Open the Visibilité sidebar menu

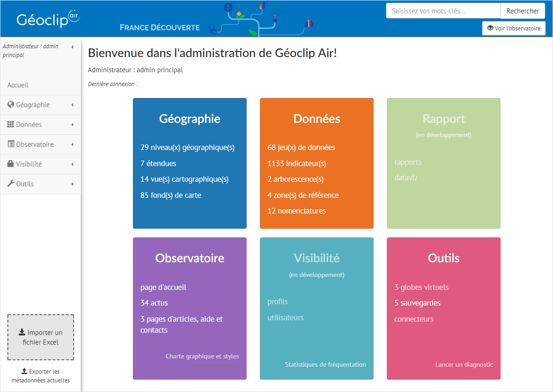pyautogui.click(x=40, y=164)
